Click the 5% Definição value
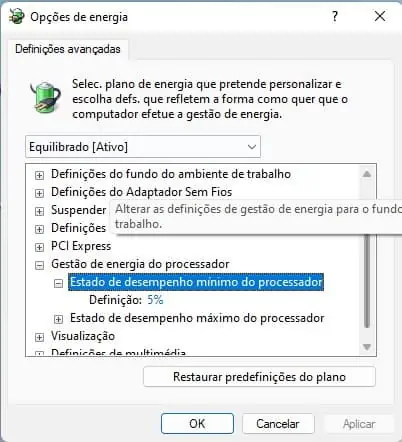Image resolution: width=402 pixels, height=442 pixels. pos(155,300)
